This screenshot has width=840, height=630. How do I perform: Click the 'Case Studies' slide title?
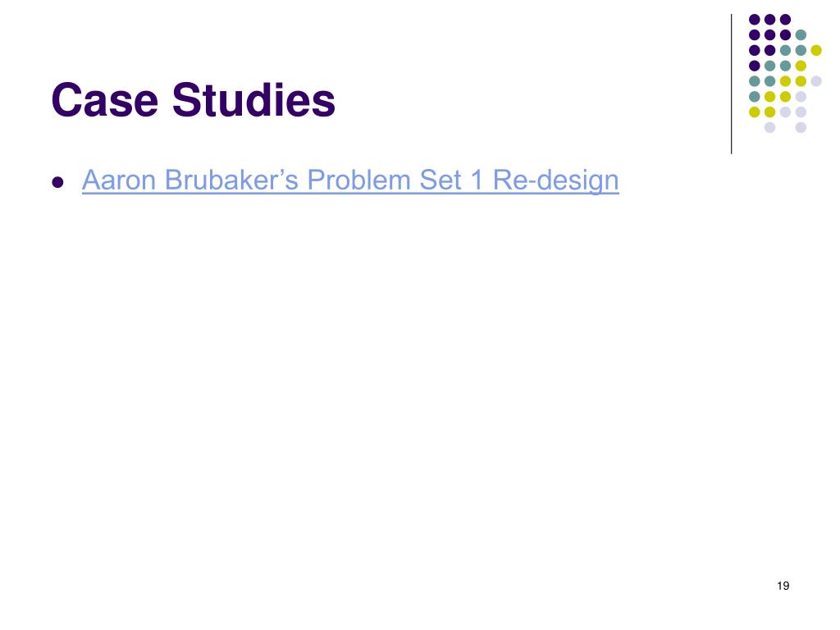coord(194,99)
